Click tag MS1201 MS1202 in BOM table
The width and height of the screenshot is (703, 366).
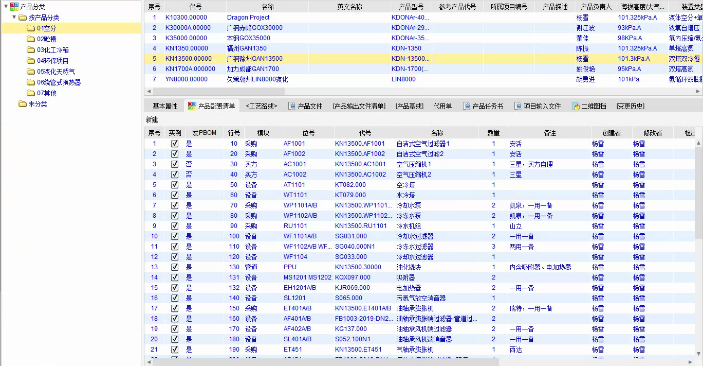tap(308, 278)
